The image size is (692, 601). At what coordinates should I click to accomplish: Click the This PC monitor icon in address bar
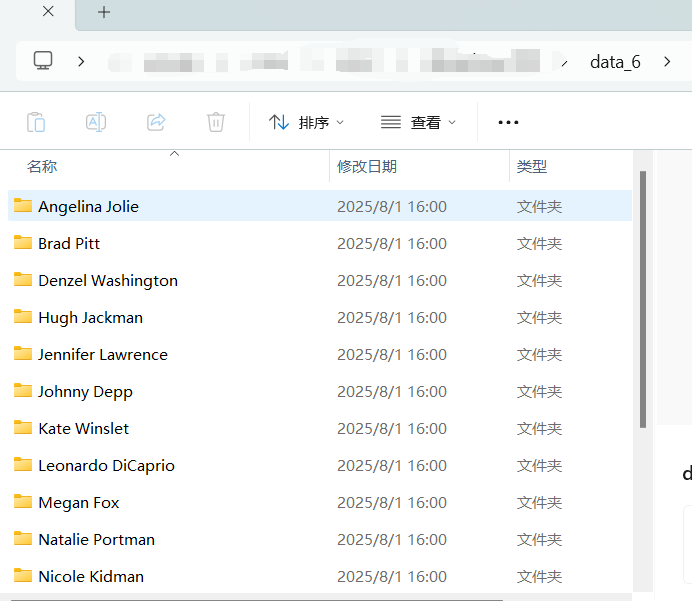point(43,61)
